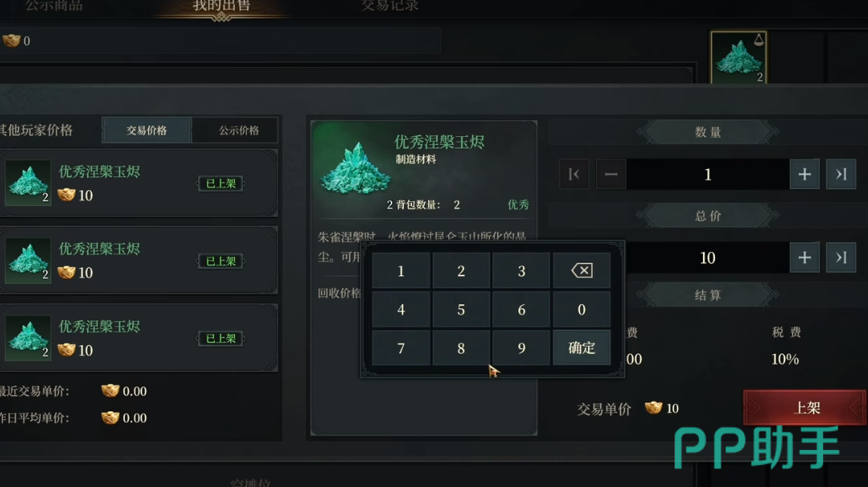Viewport: 868px width, 487px height.
Task: Tap the number 0 key on the keypad
Action: coord(582,309)
